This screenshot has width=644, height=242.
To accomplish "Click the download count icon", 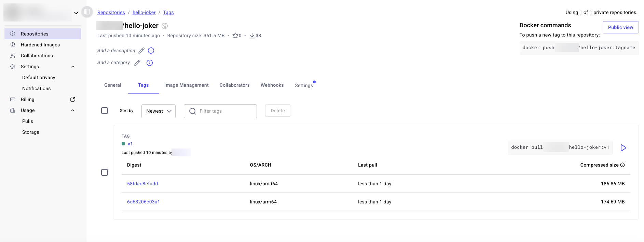I will (x=252, y=35).
